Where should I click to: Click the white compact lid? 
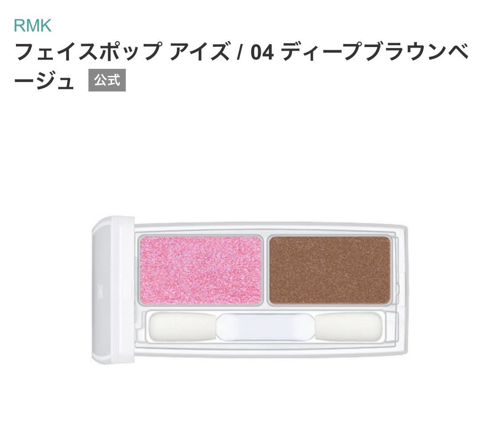[x=113, y=290]
